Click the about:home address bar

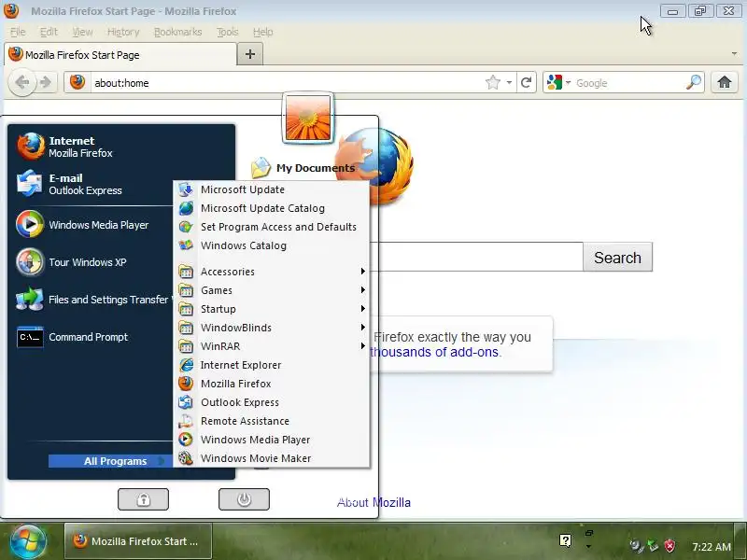pos(286,83)
